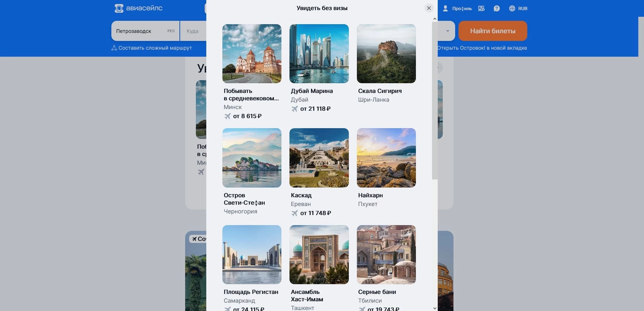This screenshot has width=644, height=311.
Task: Click the Aviasales logo icon
Action: click(x=119, y=8)
